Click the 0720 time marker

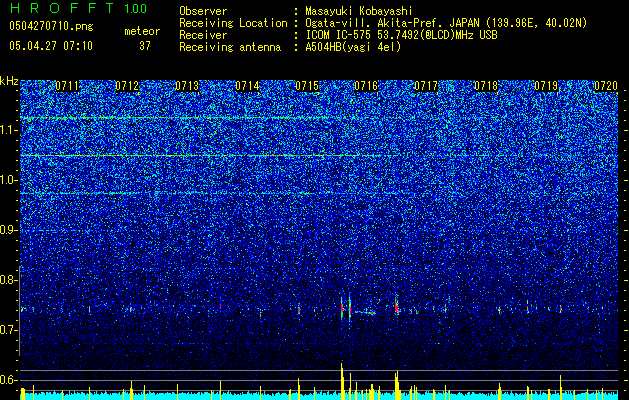[x=606, y=86]
